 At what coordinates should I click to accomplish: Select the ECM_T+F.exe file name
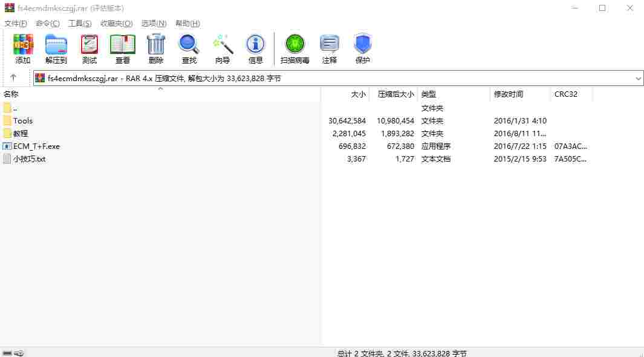click(x=36, y=146)
